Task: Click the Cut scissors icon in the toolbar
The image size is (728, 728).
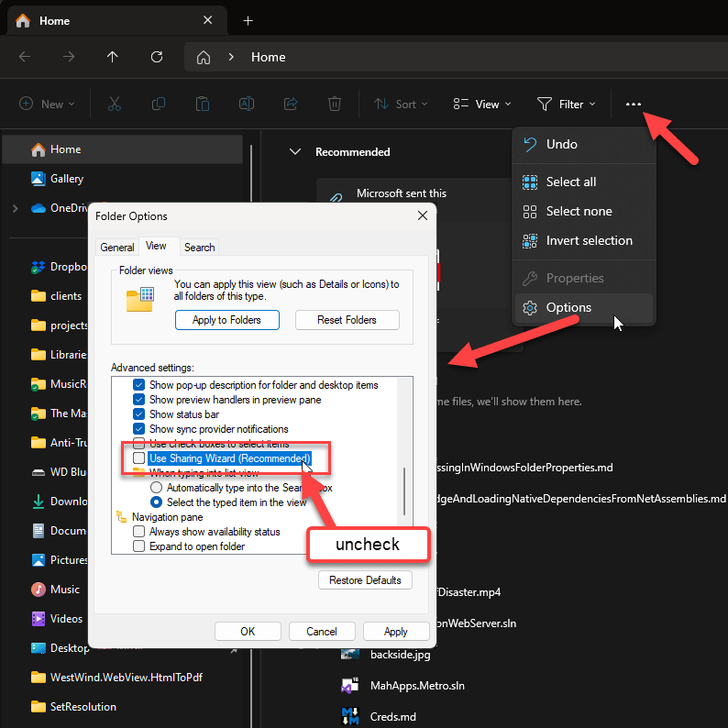Action: click(115, 104)
